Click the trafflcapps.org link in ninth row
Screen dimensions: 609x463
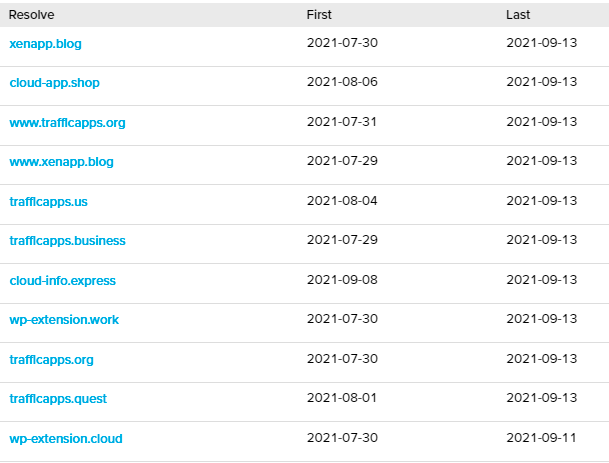click(51, 359)
